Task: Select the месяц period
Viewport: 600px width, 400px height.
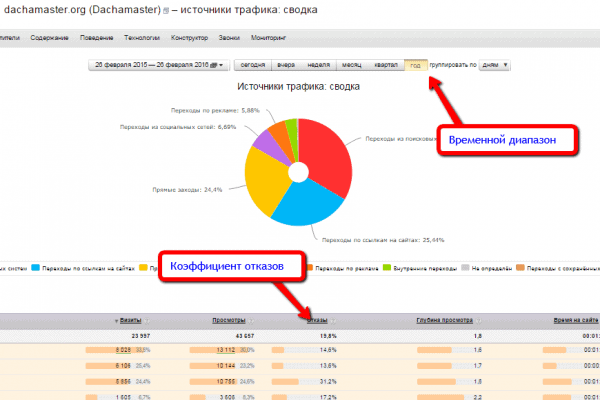Action: (x=352, y=65)
